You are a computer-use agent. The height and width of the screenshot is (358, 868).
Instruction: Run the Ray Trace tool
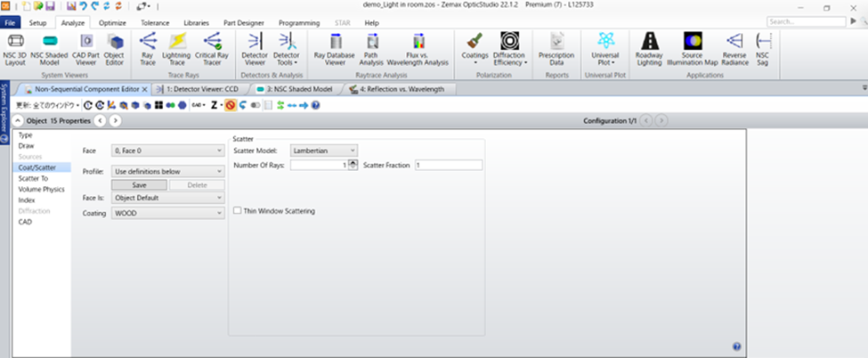click(x=148, y=49)
